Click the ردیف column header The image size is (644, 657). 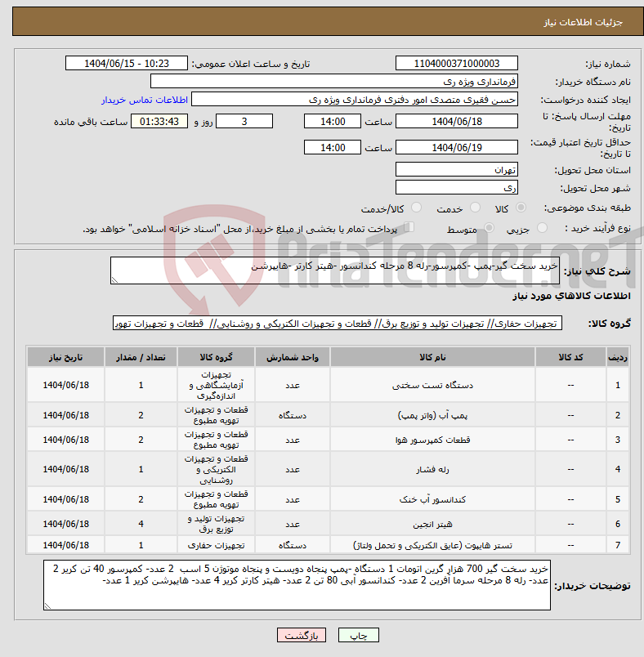(618, 357)
